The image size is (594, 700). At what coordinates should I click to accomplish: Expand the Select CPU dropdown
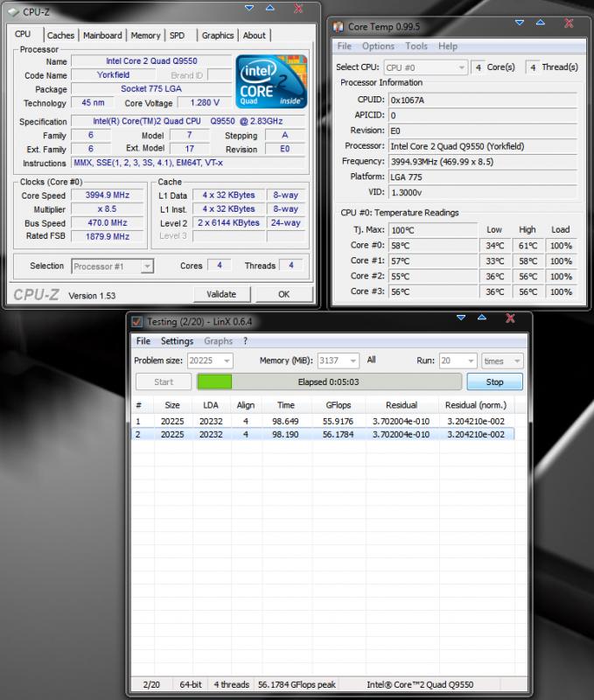pos(425,67)
